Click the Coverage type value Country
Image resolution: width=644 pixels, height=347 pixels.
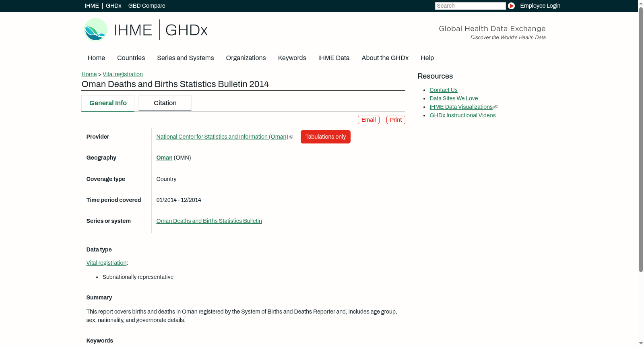click(166, 179)
